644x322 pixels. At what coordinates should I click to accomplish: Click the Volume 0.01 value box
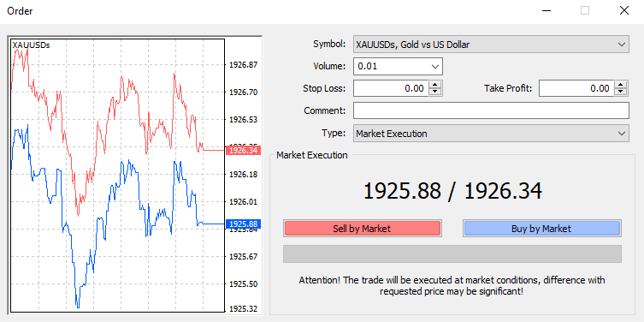391,66
